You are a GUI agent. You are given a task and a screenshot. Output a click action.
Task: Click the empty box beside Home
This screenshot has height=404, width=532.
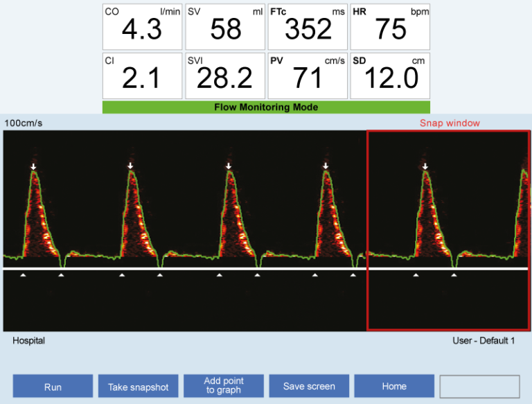click(479, 387)
